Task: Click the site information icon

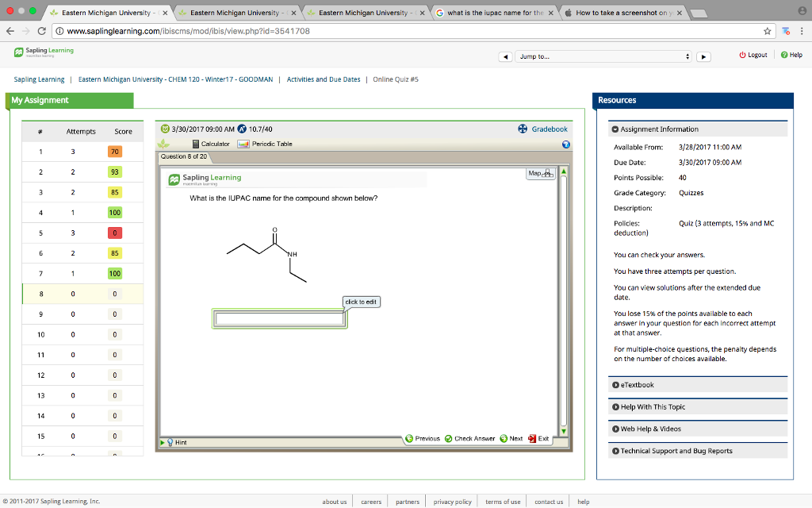Action: 59,31
